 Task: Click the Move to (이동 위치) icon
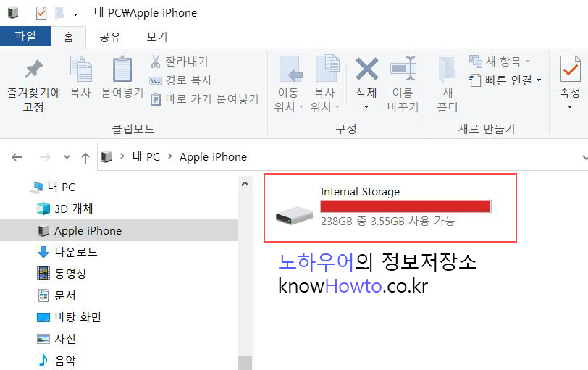(x=290, y=69)
